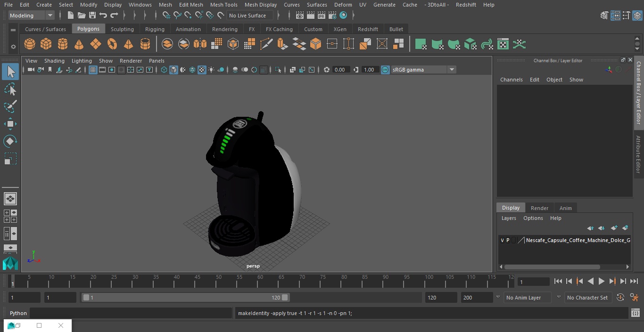Create a polygon pipe from the shelf
Image resolution: width=644 pixels, height=332 pixels.
coord(145,44)
